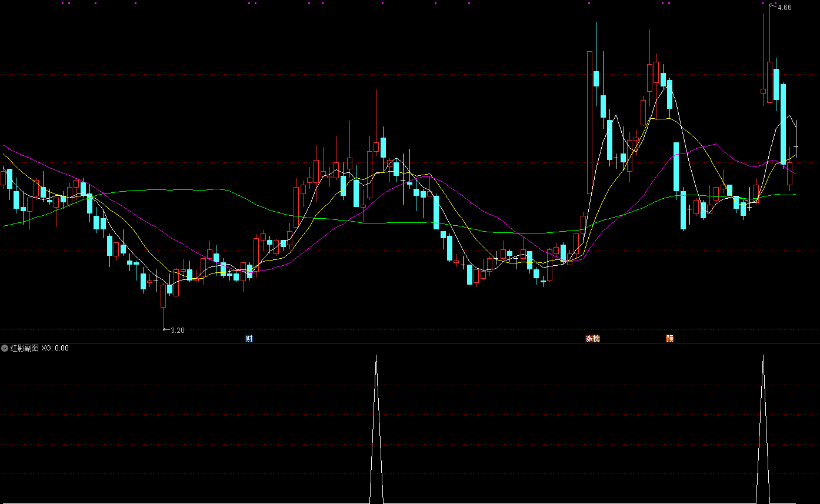Click the 红影漏图 indicator name
Image resolution: width=820 pixels, height=504 pixels.
pyautogui.click(x=24, y=348)
